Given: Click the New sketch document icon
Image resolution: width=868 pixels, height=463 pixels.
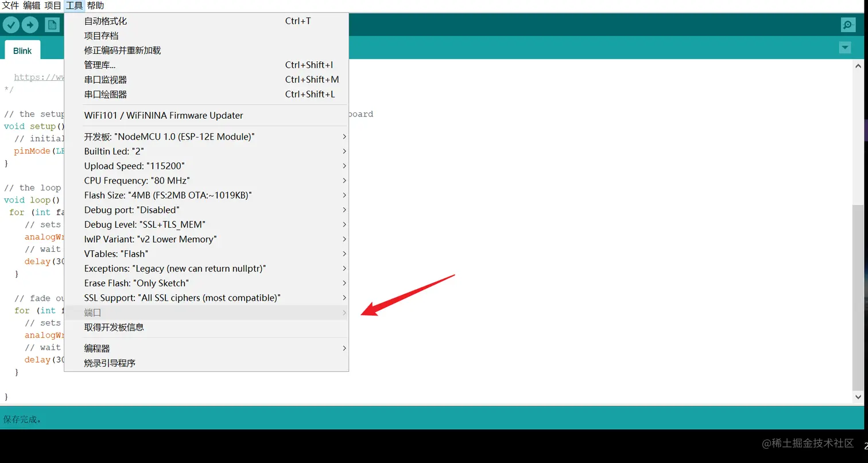Looking at the screenshot, I should click(52, 25).
